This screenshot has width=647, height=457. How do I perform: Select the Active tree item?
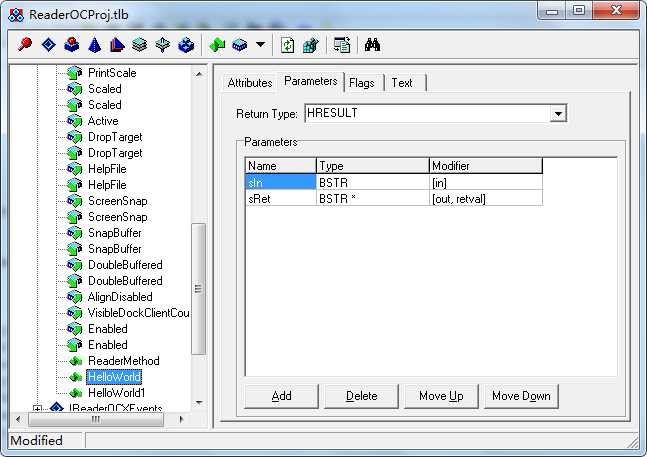103,121
